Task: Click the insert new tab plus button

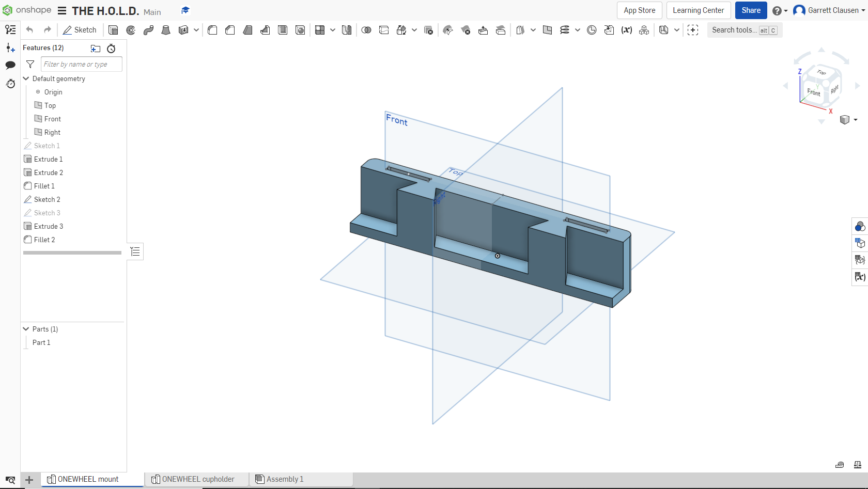Action: point(29,480)
